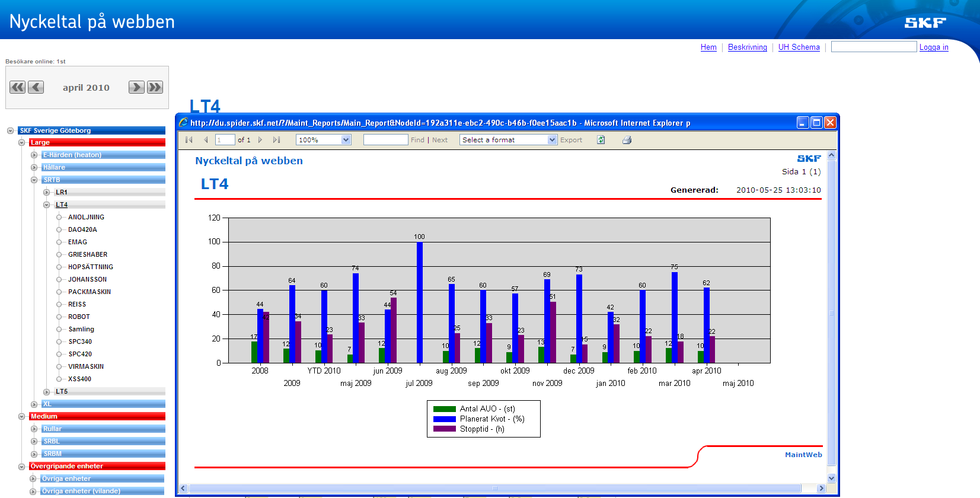Go to first report page

(189, 140)
